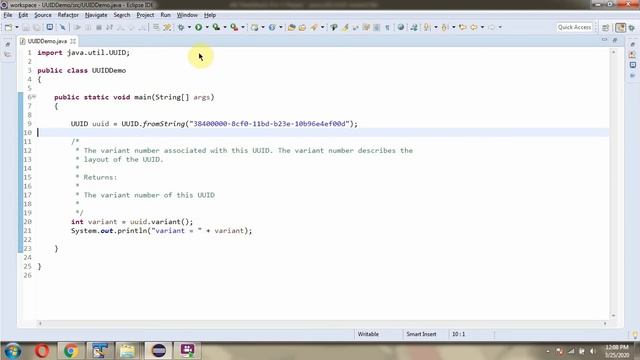The height and width of the screenshot is (360, 640).
Task: Click the vertical scrollbar down arrow
Action: 613,316
